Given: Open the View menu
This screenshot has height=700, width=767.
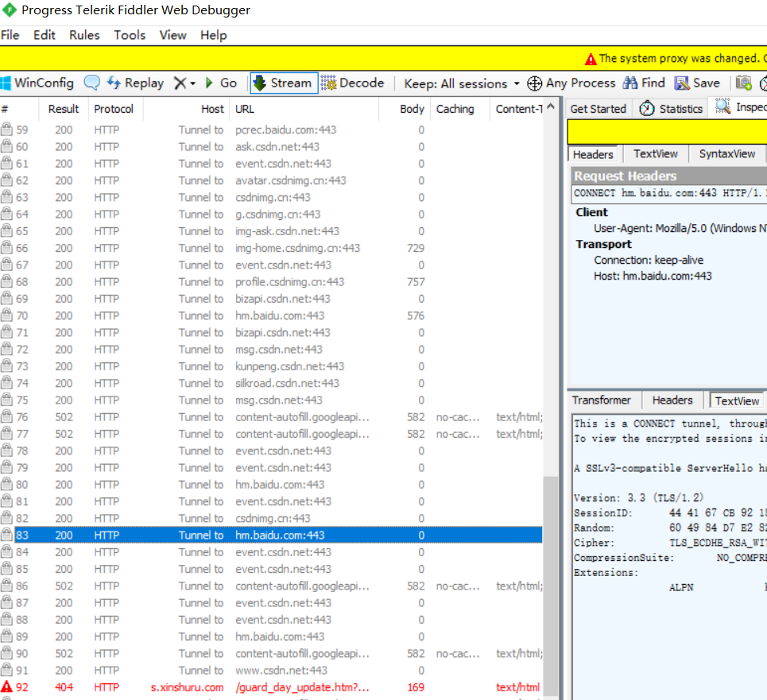Looking at the screenshot, I should pyautogui.click(x=172, y=35).
